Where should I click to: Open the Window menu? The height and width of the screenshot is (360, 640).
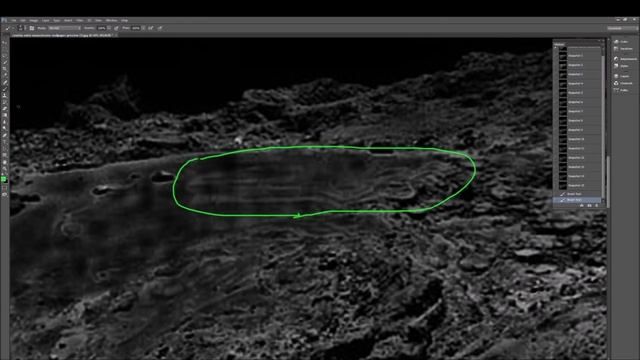click(x=111, y=20)
